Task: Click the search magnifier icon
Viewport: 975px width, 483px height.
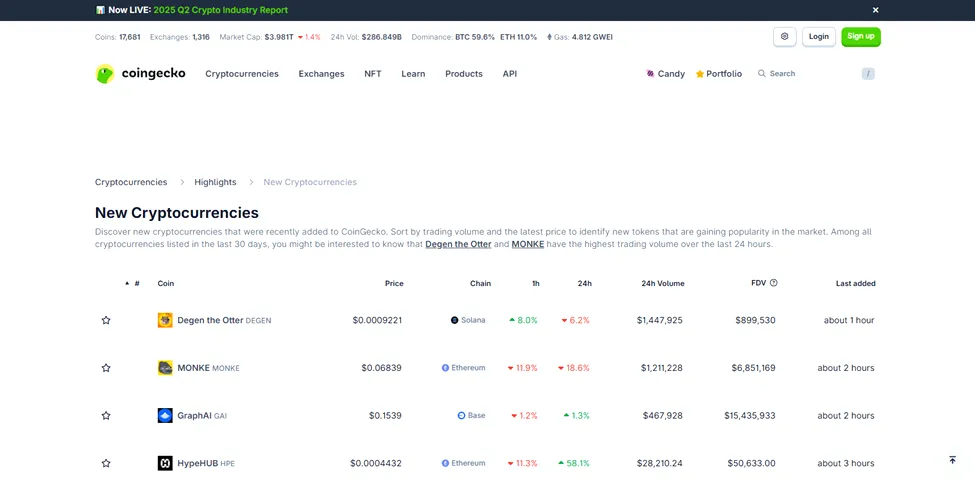Action: point(762,73)
